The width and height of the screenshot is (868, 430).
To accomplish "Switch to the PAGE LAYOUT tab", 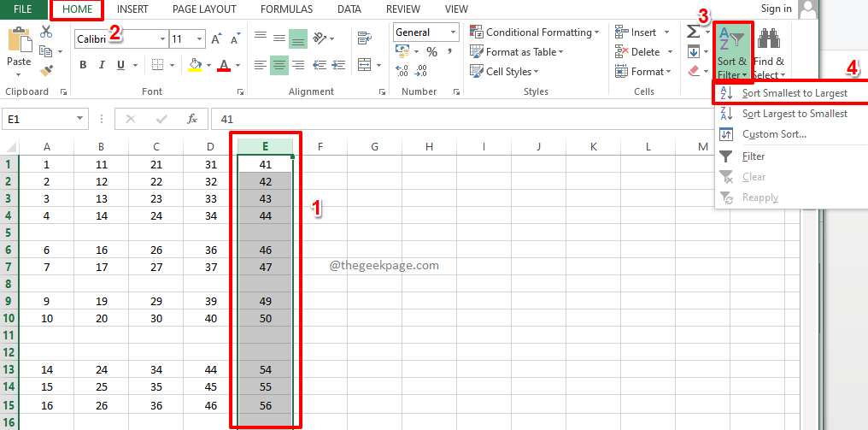I will coord(204,9).
